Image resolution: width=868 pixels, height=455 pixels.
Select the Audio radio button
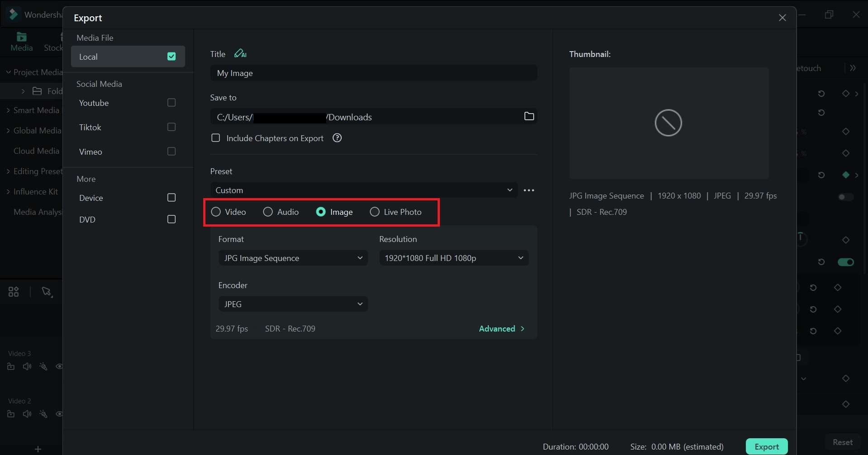click(268, 212)
